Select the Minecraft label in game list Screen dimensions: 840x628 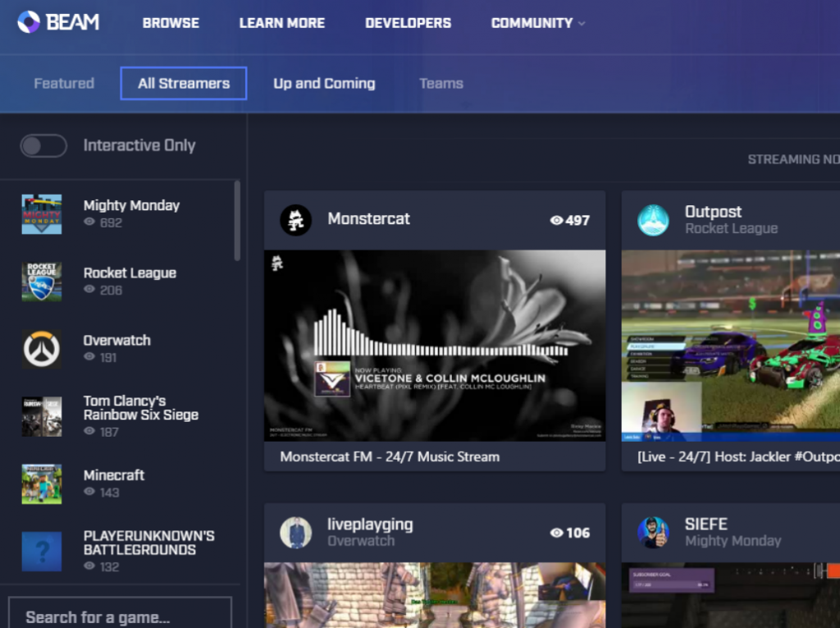click(113, 475)
